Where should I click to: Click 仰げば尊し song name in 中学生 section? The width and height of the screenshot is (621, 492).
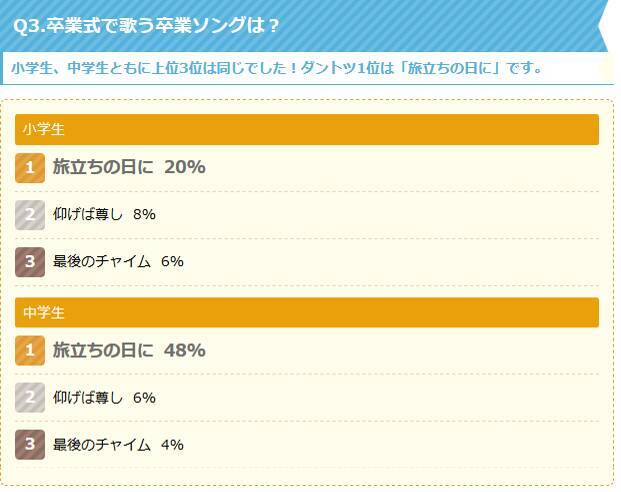click(87, 398)
